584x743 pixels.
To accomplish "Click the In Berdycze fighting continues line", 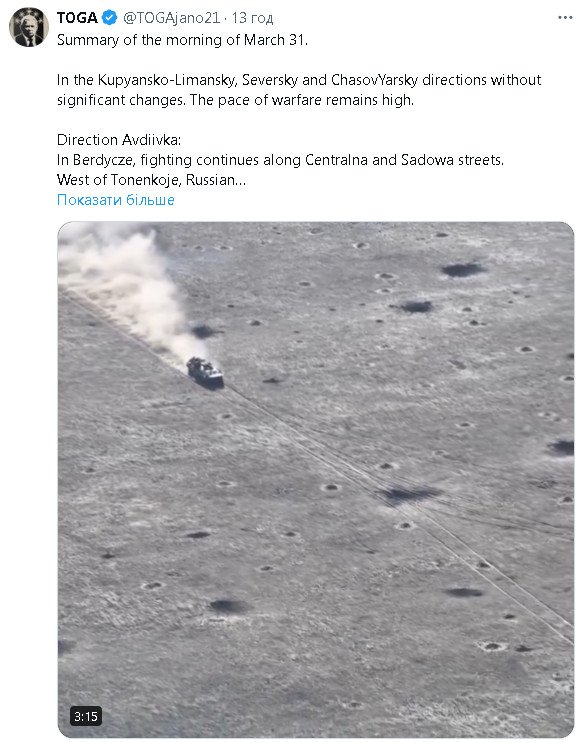I will (x=280, y=160).
